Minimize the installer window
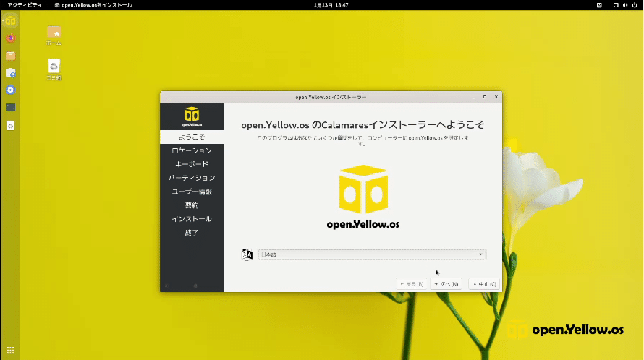The height and width of the screenshot is (360, 644). click(473, 98)
